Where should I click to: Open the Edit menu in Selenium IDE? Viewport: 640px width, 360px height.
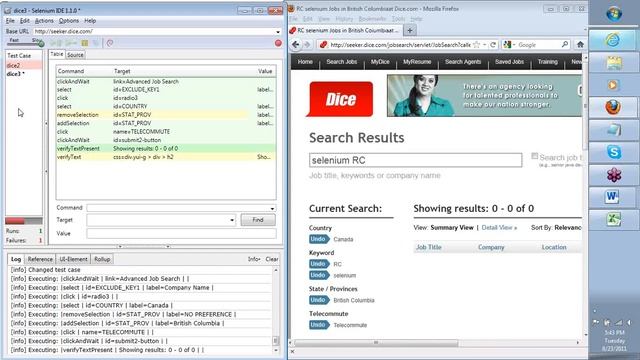24,20
